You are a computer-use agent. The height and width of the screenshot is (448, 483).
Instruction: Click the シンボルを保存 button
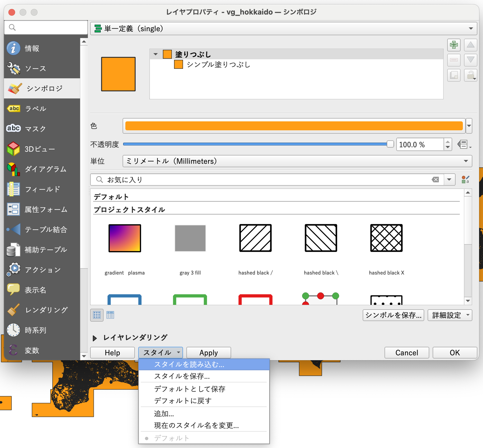point(393,315)
